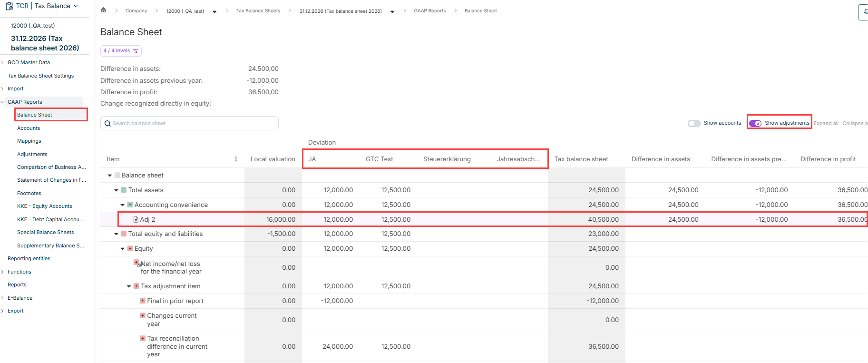
Task: Open Statement of Changes in sidebar
Action: (51, 180)
